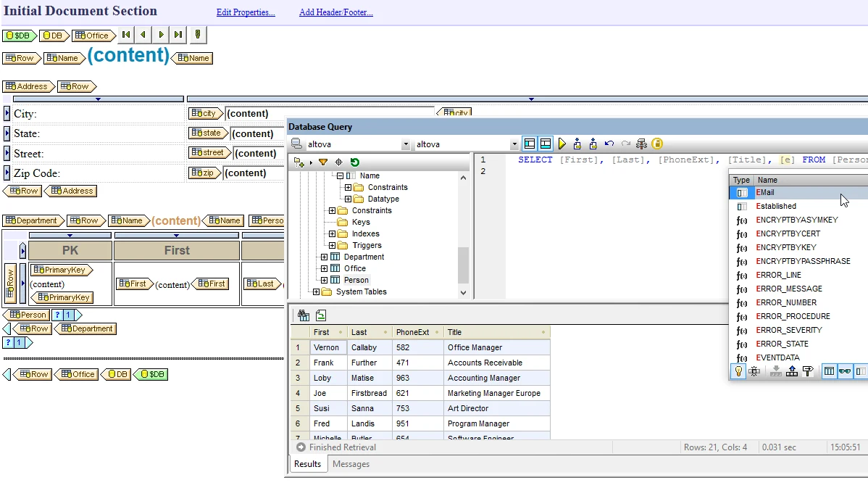This screenshot has width=868, height=488.
Task: Go to the first record with the skip-back arrow
Action: pyautogui.click(x=126, y=35)
